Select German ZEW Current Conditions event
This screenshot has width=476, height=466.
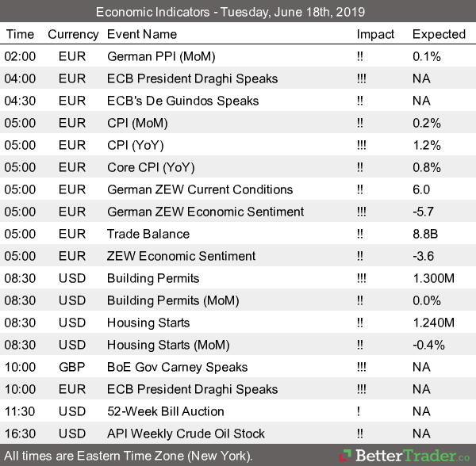click(x=199, y=189)
